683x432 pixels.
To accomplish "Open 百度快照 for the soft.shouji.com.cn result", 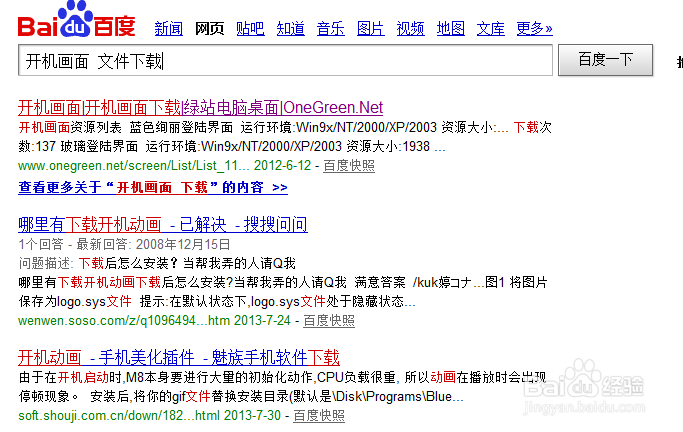I will point(319,415).
